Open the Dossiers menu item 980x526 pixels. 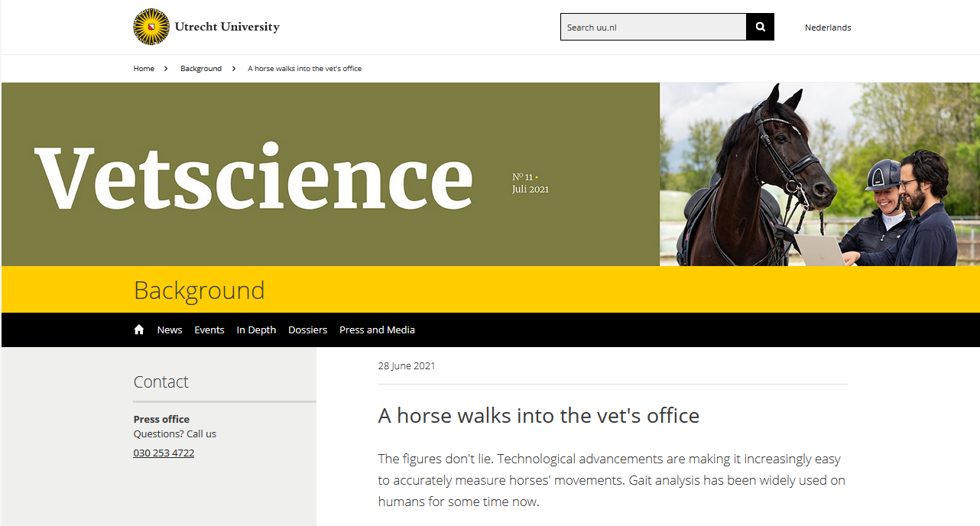coord(307,330)
